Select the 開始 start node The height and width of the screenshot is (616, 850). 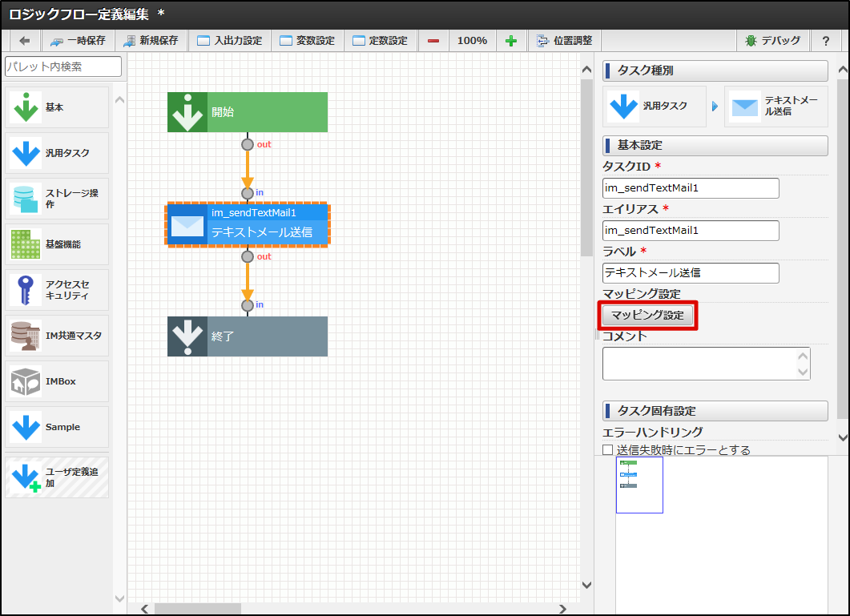(x=248, y=112)
